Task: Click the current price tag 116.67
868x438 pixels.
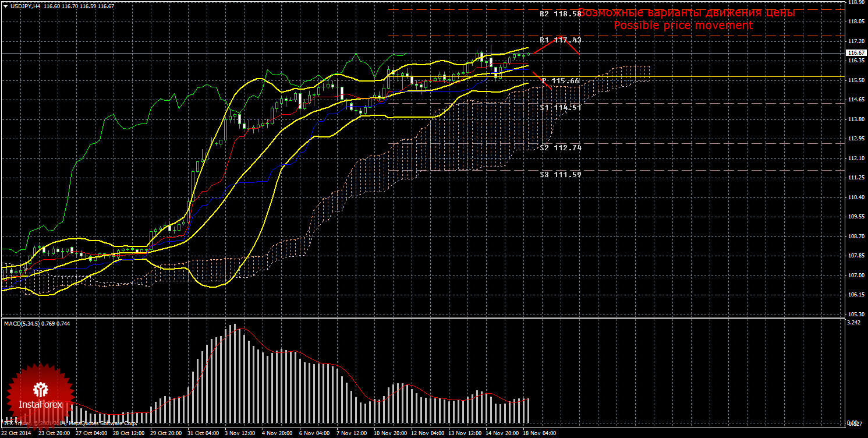Action: click(855, 52)
